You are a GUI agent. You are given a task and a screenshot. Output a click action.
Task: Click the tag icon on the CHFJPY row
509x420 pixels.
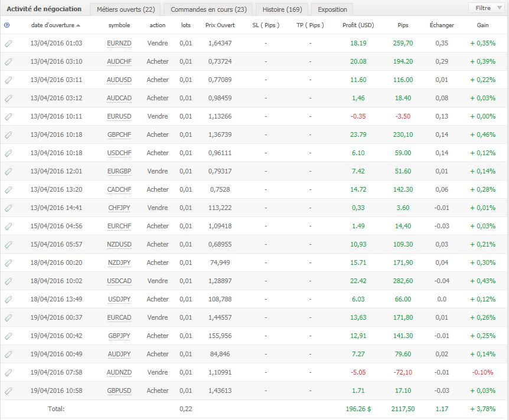tap(8, 208)
